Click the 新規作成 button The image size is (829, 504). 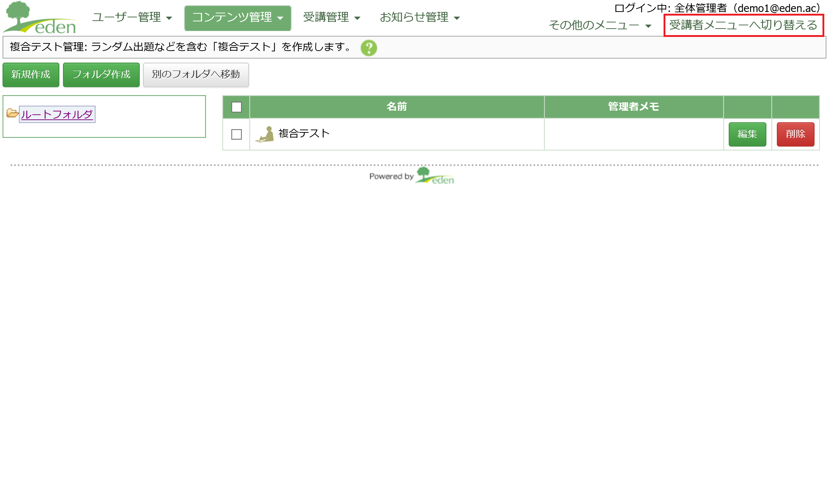click(31, 75)
